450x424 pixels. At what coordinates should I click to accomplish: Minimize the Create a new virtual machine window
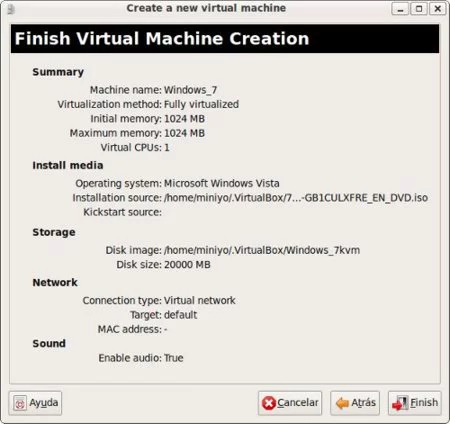point(400,9)
